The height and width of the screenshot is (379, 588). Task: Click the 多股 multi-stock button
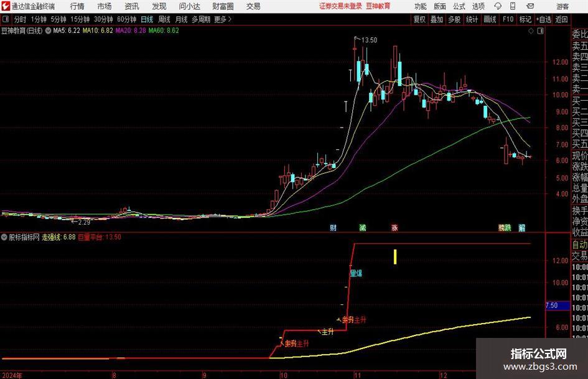(x=454, y=19)
